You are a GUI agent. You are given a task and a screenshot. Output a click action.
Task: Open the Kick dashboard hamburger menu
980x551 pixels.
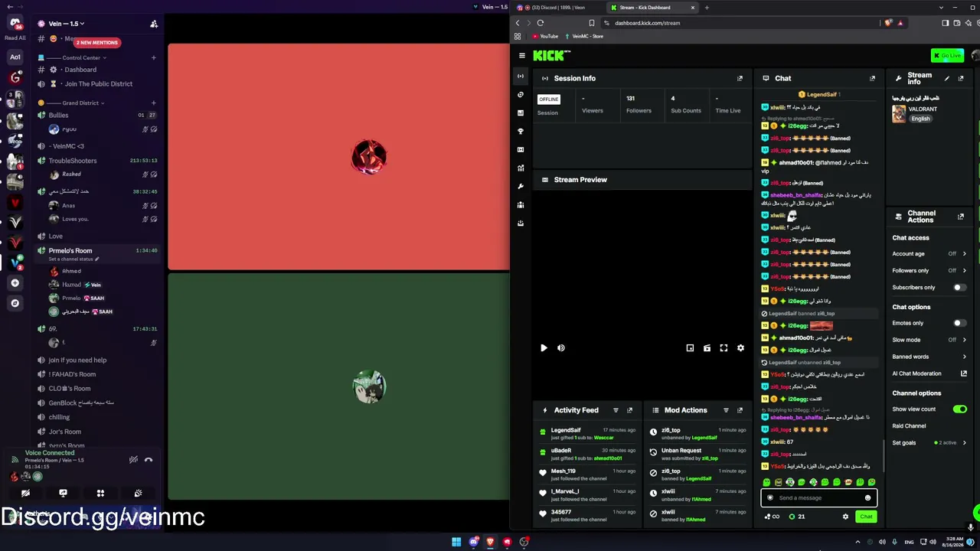522,55
